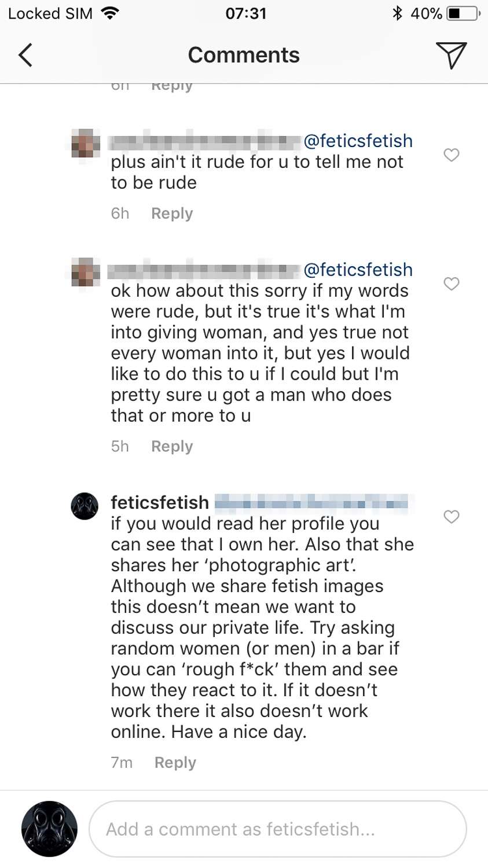Tap your gas mask profile picture at bottom
488x868 pixels.
tap(49, 829)
